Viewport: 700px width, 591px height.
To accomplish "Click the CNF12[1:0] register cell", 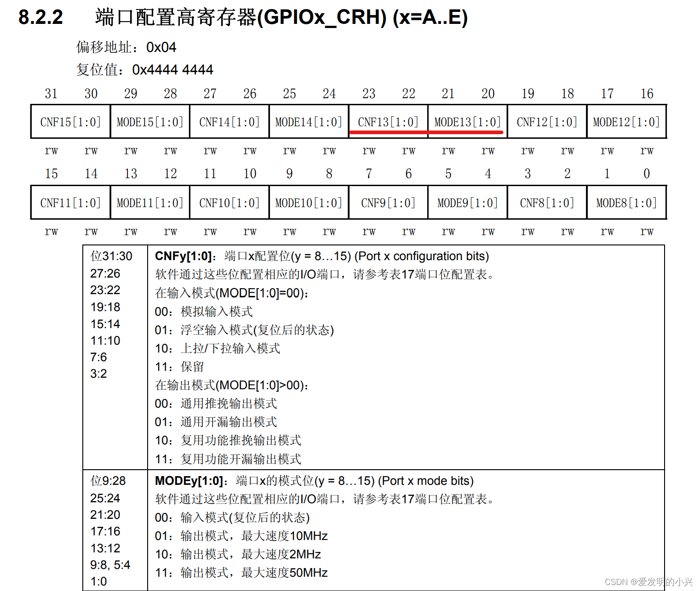I will pos(547,122).
